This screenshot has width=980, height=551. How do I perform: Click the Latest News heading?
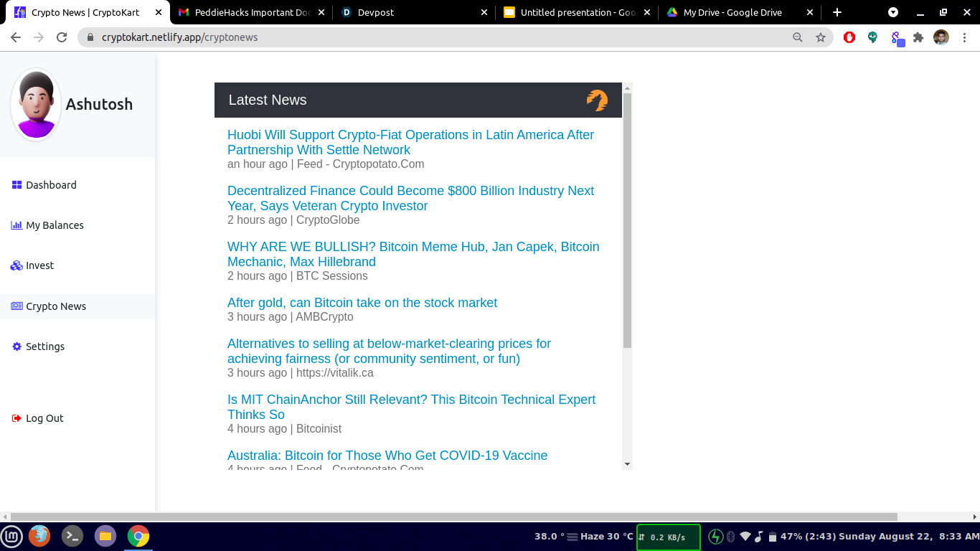pyautogui.click(x=268, y=100)
